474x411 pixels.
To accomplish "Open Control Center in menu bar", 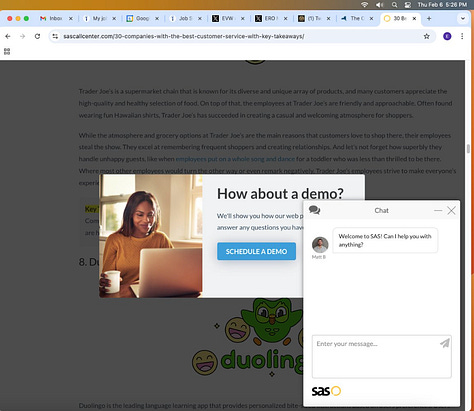I will (x=407, y=5).
